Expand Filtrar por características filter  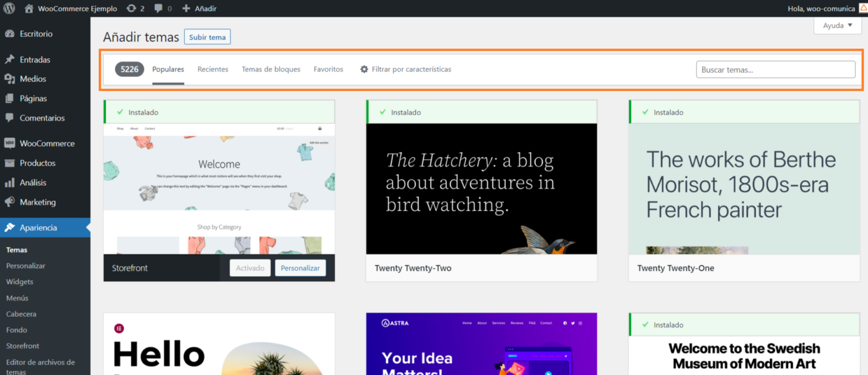tap(405, 69)
